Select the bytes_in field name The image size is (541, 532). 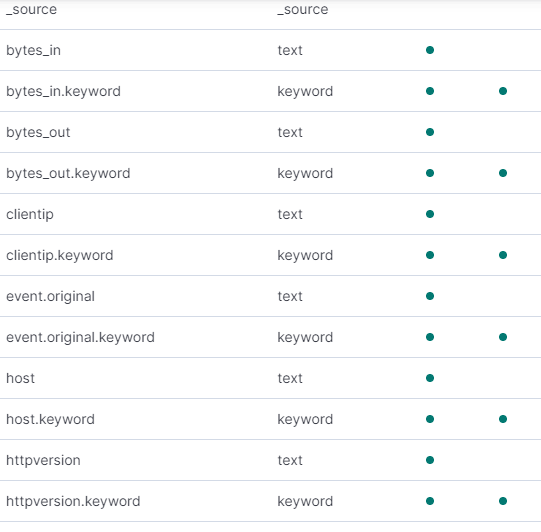pos(33,50)
